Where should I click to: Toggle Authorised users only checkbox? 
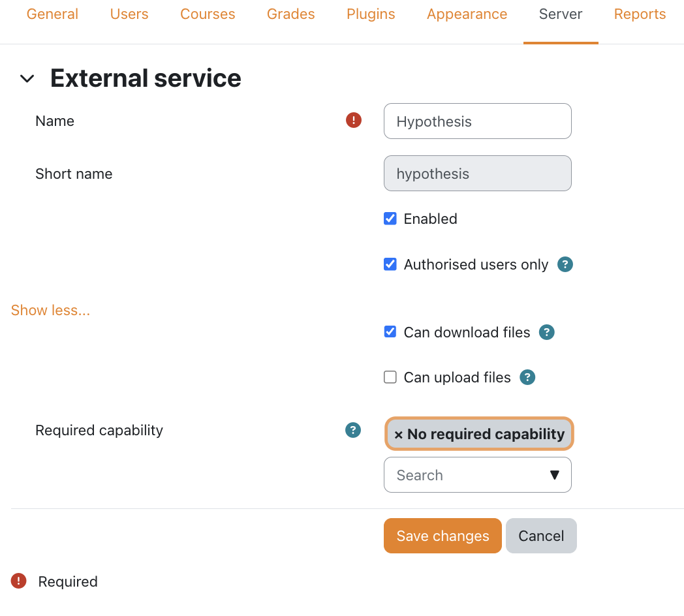point(390,264)
